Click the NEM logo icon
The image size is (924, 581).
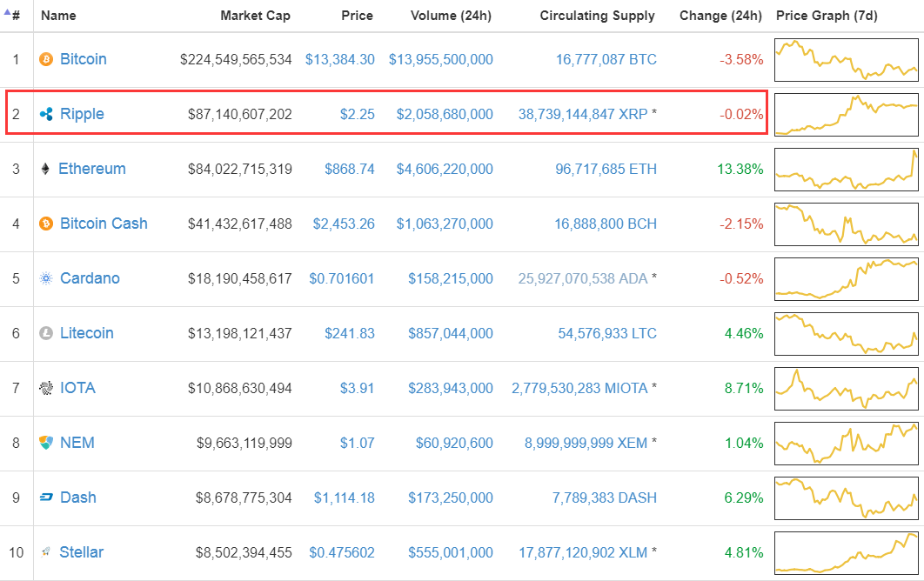point(46,442)
